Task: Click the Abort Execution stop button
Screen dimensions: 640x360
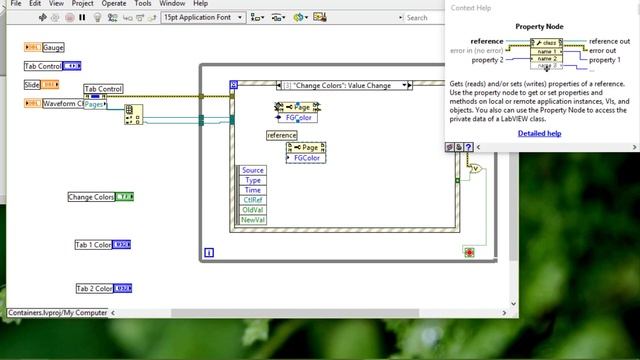Action: (69, 18)
